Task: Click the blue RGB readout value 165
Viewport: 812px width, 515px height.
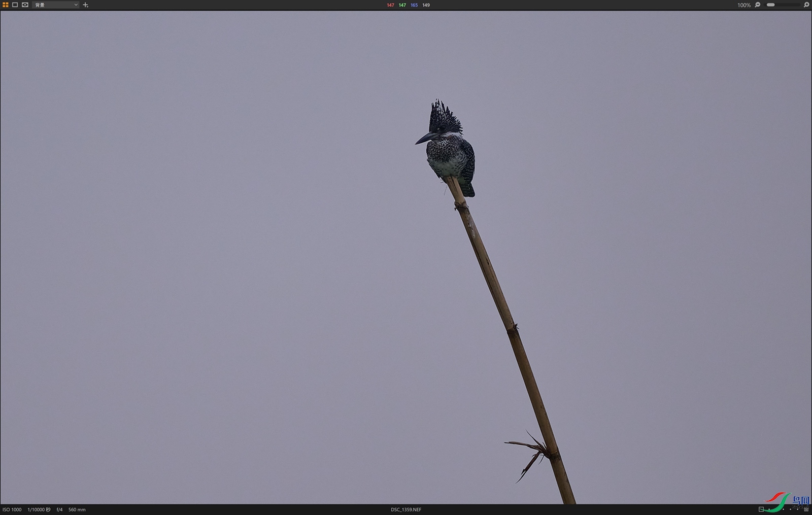Action: 414,5
